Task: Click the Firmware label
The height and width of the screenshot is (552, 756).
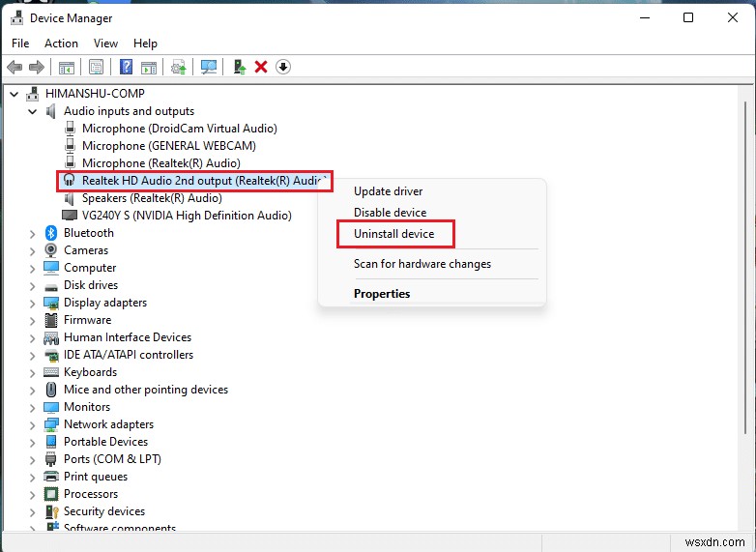Action: [87, 320]
